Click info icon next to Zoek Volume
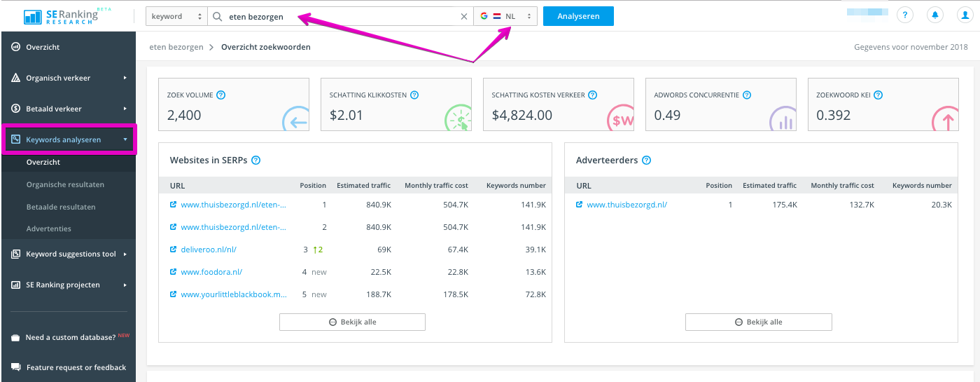Image resolution: width=980 pixels, height=382 pixels. (x=220, y=95)
